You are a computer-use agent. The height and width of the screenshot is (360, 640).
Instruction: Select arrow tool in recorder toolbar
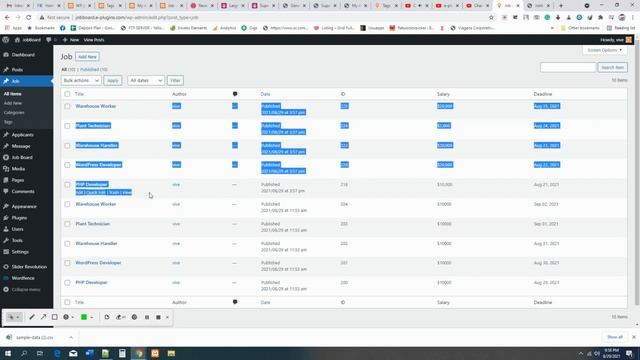pyautogui.click(x=43, y=317)
